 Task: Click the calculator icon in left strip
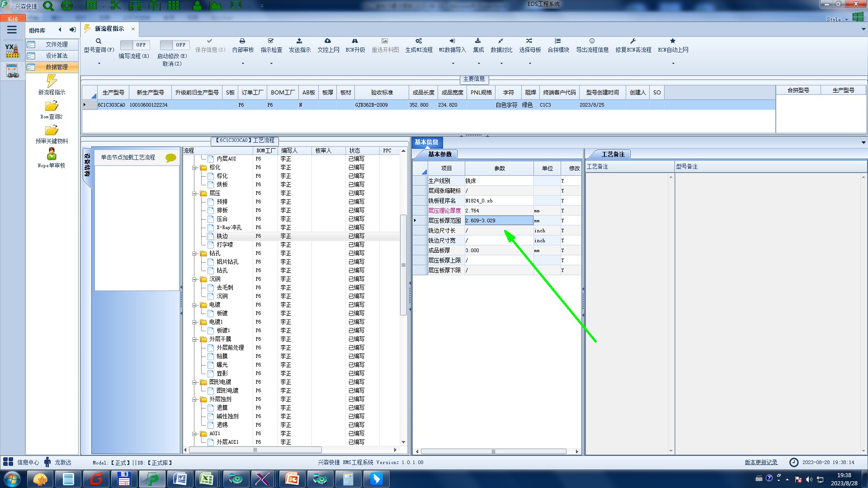tap(12, 71)
